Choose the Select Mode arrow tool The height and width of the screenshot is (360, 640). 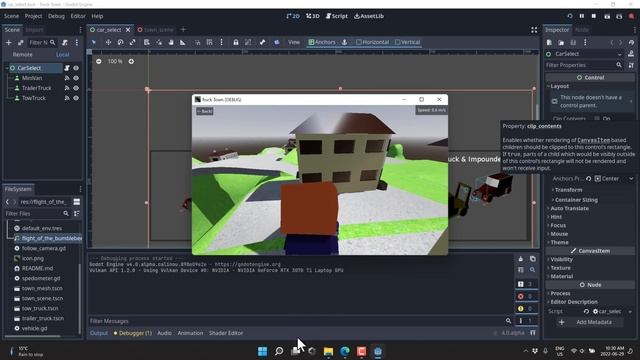tap(94, 42)
